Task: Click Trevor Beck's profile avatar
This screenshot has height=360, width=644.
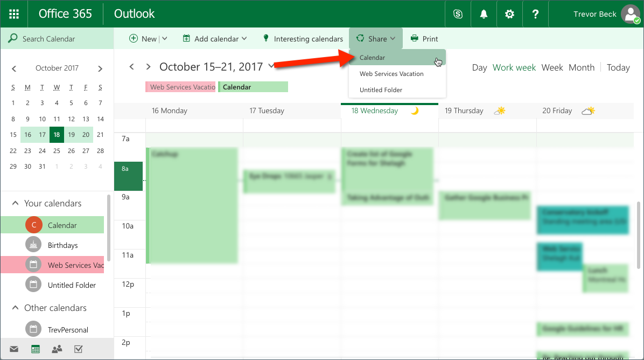Action: pos(631,14)
